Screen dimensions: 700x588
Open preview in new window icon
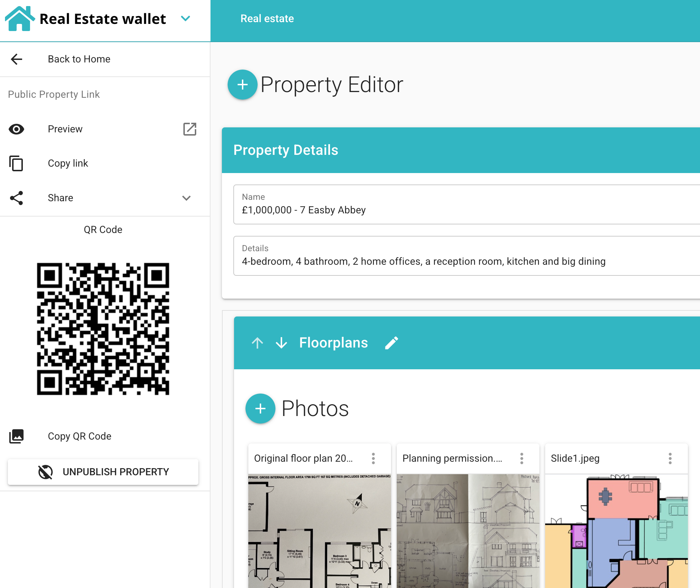click(190, 129)
